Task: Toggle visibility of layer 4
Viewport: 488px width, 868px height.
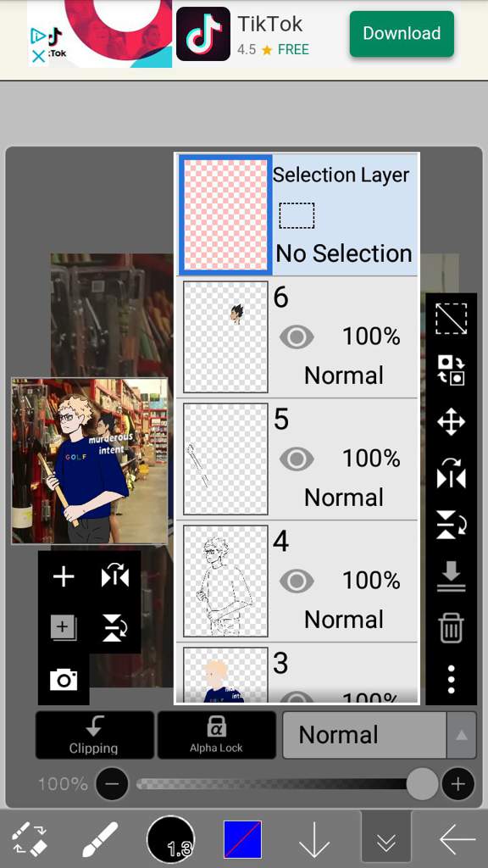Action: click(297, 581)
